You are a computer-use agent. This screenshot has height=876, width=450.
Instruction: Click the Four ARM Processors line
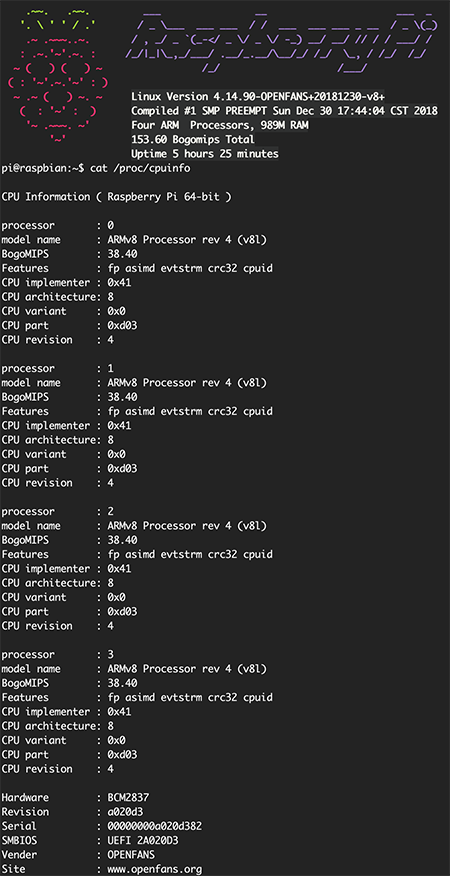pyautogui.click(x=220, y=125)
